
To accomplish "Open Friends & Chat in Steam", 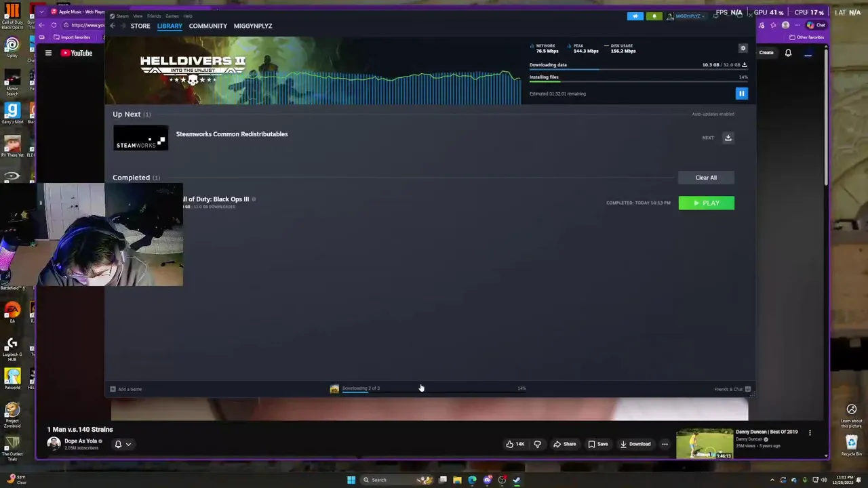I will (x=732, y=389).
